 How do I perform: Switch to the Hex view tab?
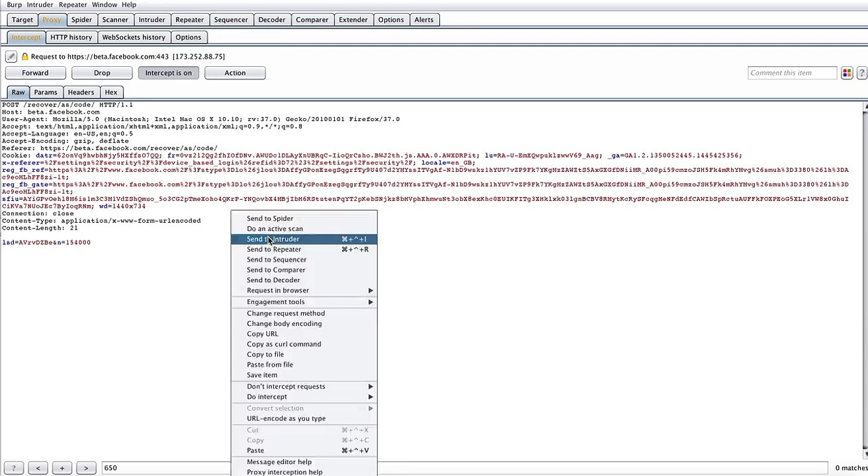[111, 93]
